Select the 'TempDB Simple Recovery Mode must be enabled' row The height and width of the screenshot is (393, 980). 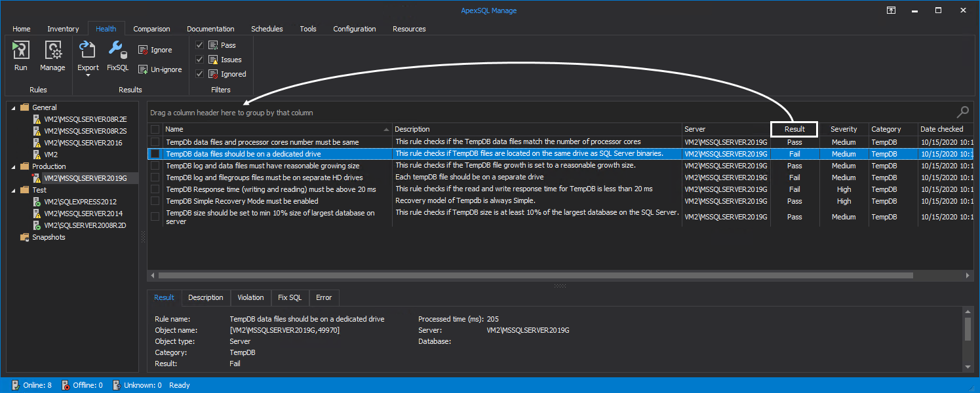560,201
